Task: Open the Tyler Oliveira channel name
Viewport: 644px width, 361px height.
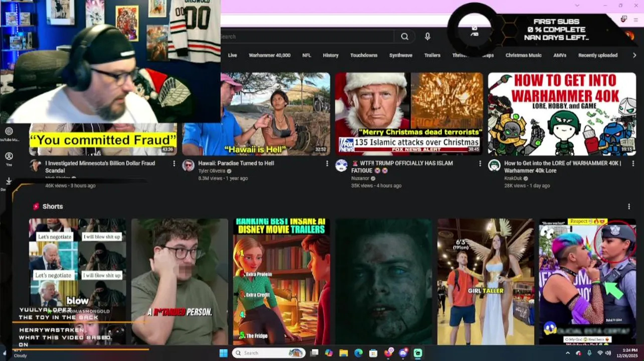Action: click(212, 171)
